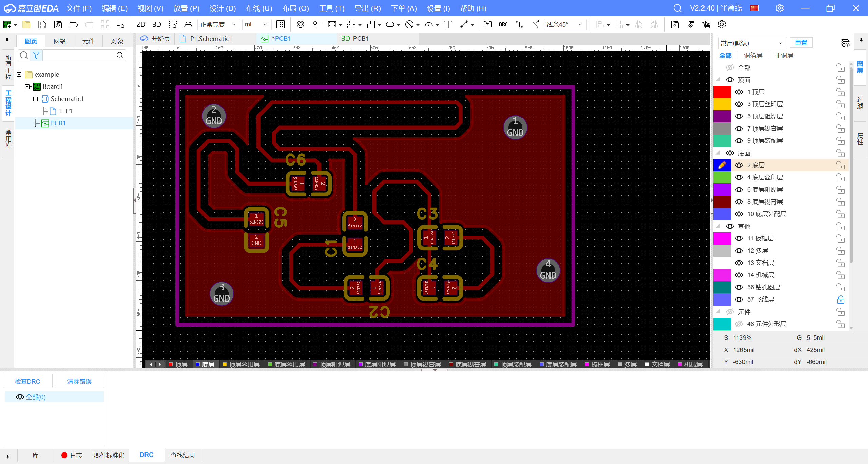The width and height of the screenshot is (868, 464).
Task: Click magenta swatch of 11 板框层
Action: tap(722, 238)
